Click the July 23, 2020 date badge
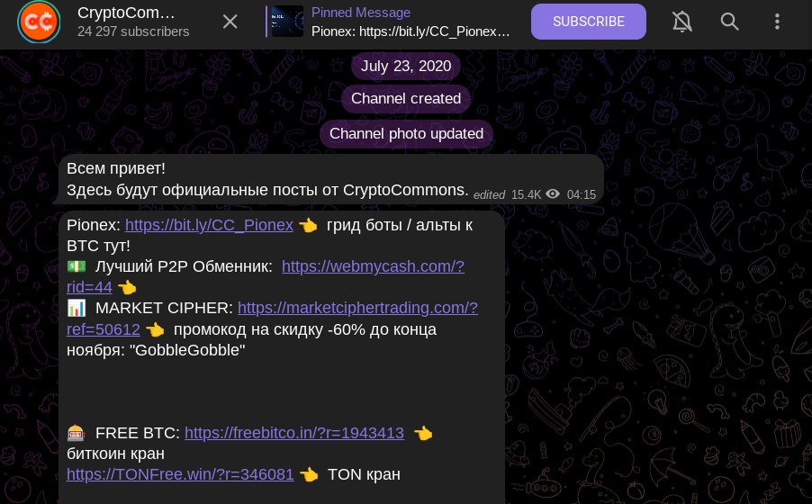 [406, 66]
